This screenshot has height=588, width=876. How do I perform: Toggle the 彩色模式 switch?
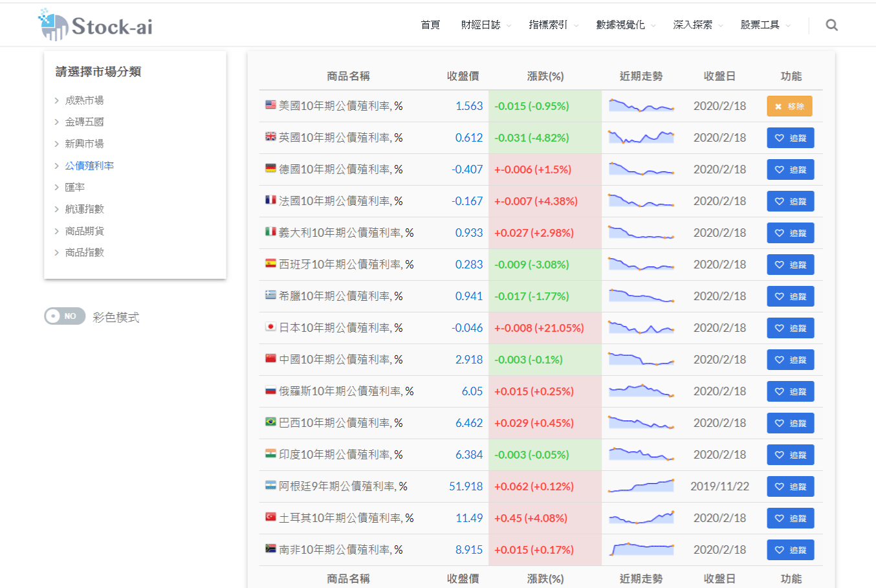point(65,316)
